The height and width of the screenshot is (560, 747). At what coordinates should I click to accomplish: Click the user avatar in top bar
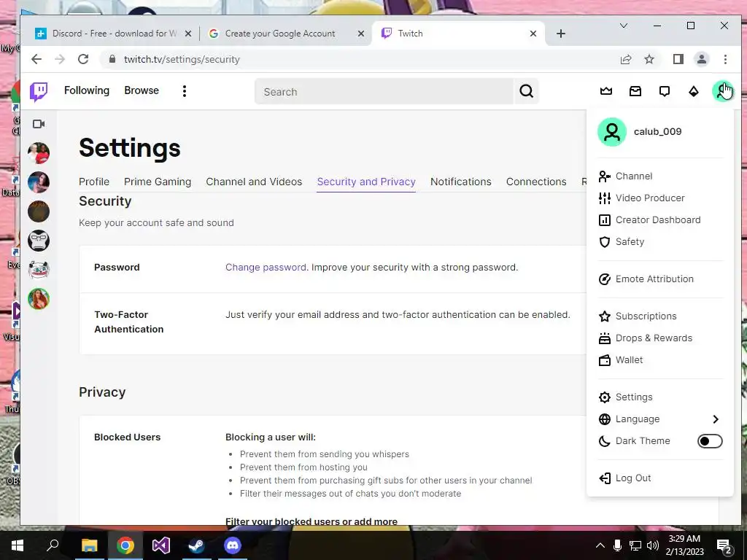(723, 91)
